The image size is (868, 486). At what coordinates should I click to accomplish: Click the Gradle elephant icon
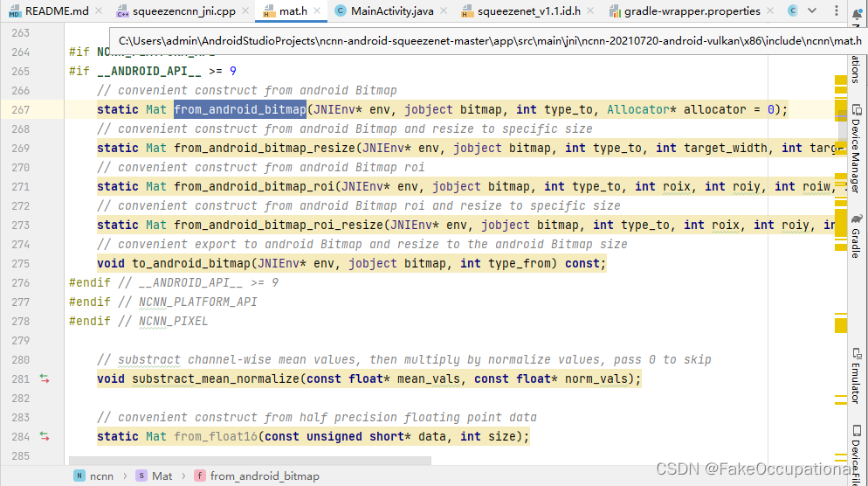click(857, 219)
